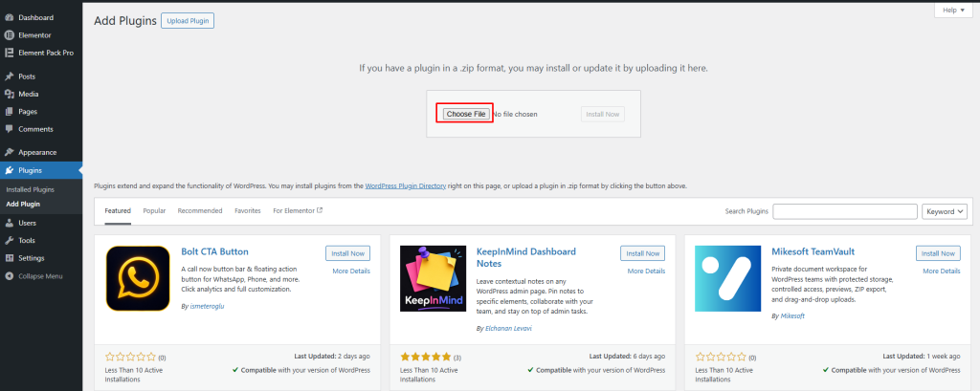Switch to the Featured tab
The height and width of the screenshot is (391, 980).
(118, 211)
